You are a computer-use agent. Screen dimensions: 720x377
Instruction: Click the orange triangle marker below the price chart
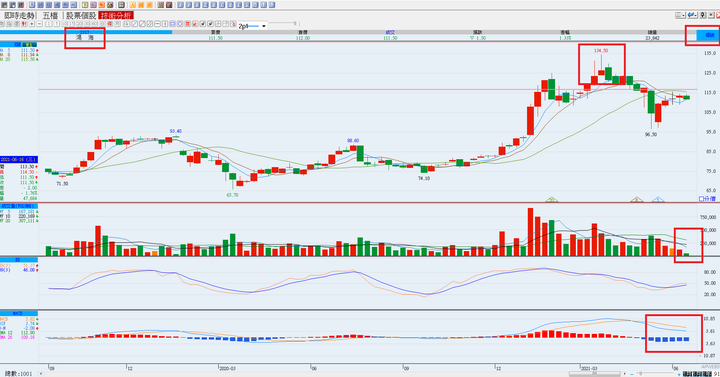[636, 199]
